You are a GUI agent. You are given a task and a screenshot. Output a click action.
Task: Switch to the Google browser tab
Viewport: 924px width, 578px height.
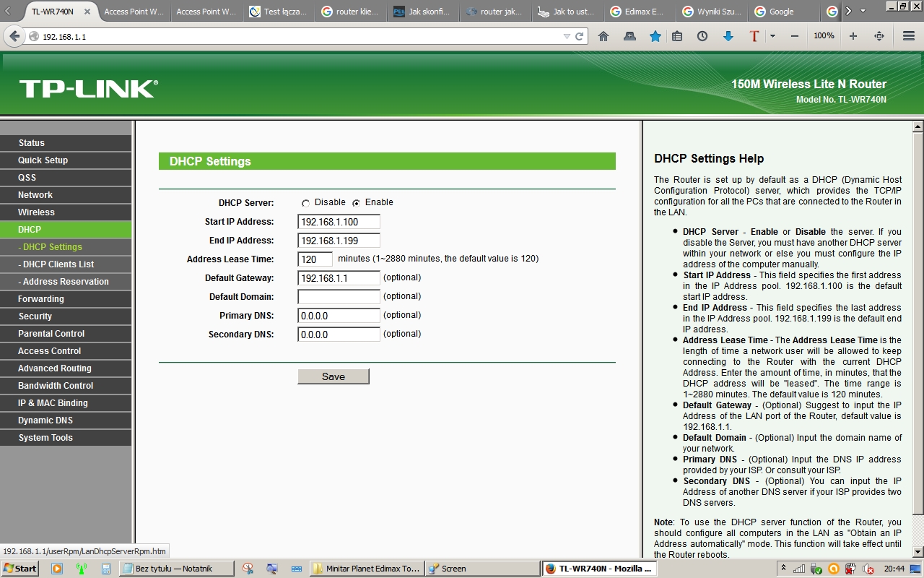click(781, 12)
